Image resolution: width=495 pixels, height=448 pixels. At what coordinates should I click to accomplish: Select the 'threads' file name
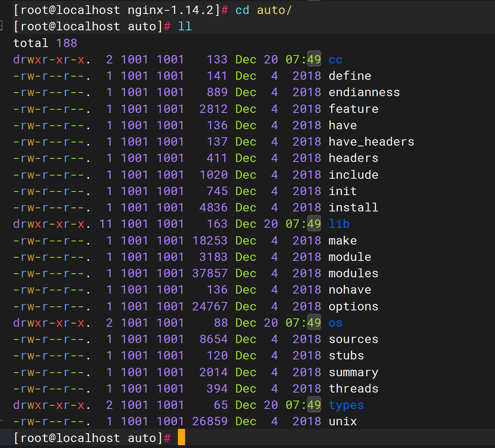(x=353, y=389)
